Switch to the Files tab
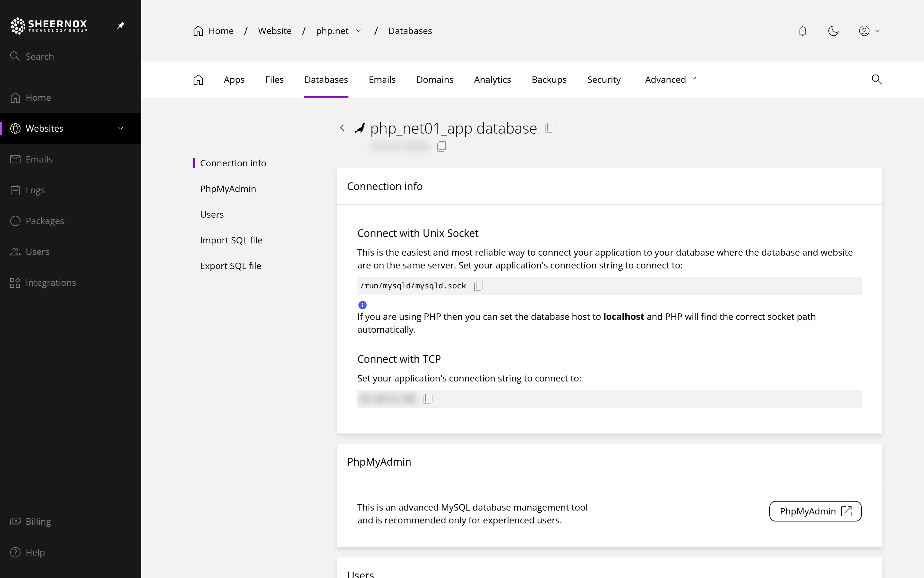This screenshot has width=924, height=578. click(x=275, y=80)
